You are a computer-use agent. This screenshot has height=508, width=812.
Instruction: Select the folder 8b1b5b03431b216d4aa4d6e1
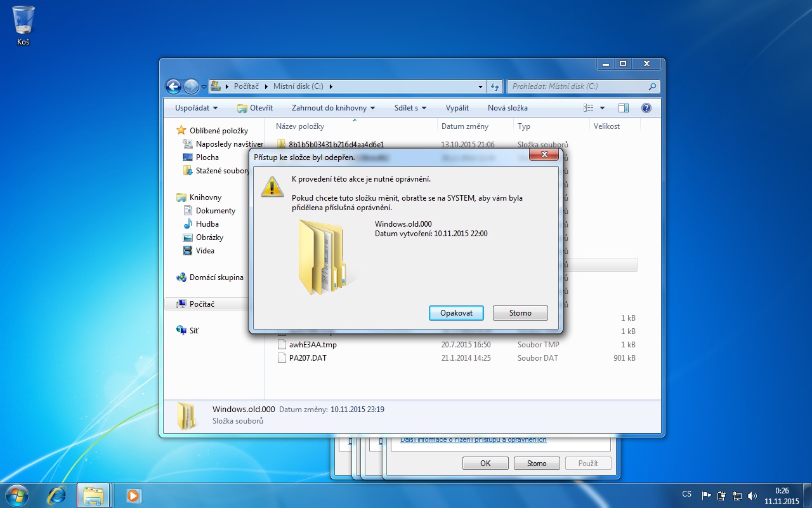pyautogui.click(x=336, y=145)
